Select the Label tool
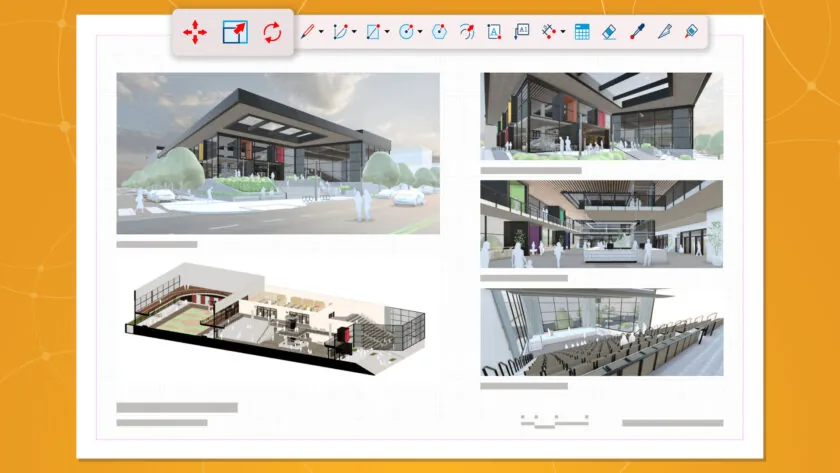Image resolution: width=840 pixels, height=473 pixels. 521,32
